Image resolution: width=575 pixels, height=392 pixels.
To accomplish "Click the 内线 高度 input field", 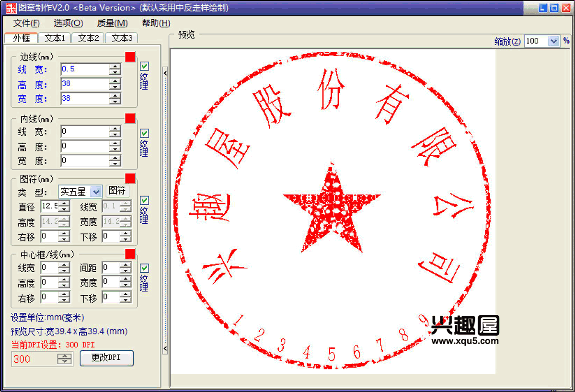I will pyautogui.click(x=85, y=146).
